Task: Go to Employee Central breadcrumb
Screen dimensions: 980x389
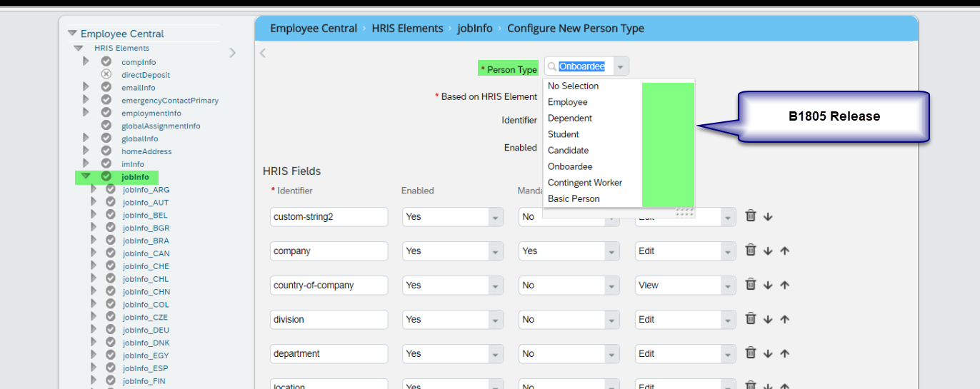Action: pyautogui.click(x=314, y=29)
